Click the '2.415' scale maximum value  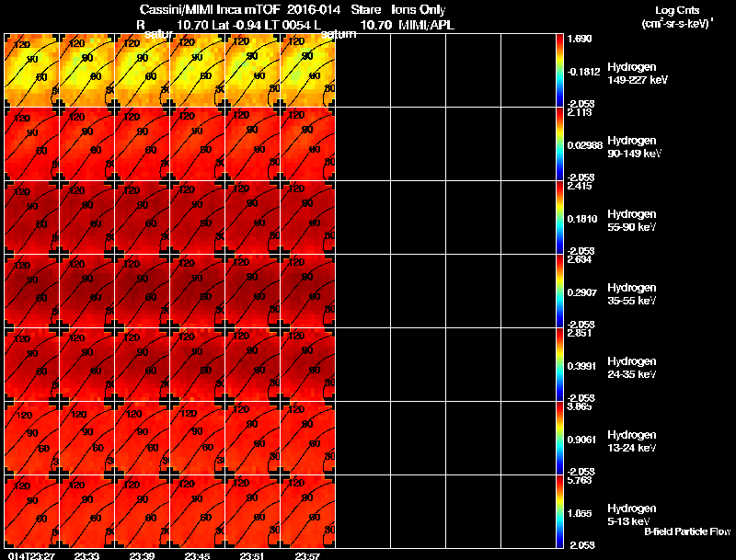click(580, 186)
